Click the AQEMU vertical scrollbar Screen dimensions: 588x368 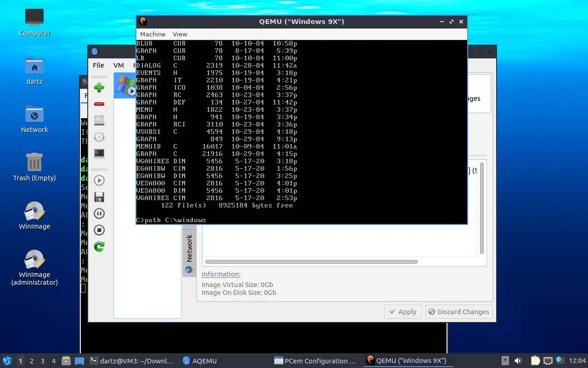[481, 208]
